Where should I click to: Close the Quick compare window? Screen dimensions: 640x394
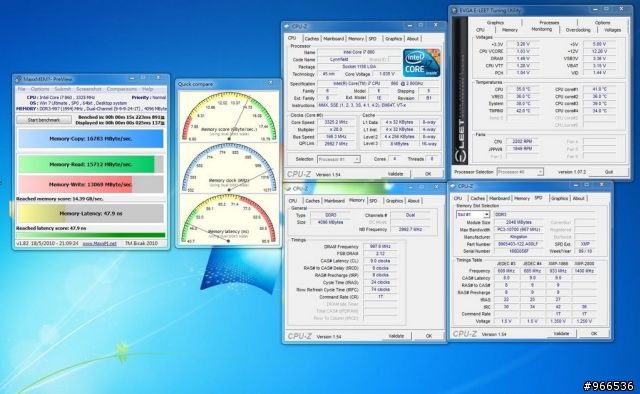click(270, 83)
